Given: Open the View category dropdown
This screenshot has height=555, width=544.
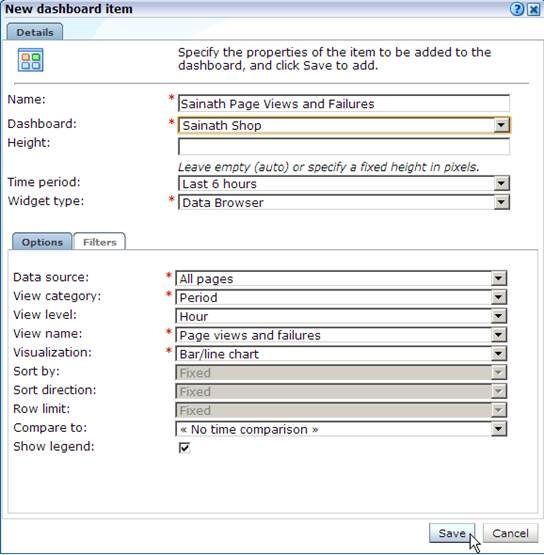Looking at the screenshot, I should pos(341,297).
